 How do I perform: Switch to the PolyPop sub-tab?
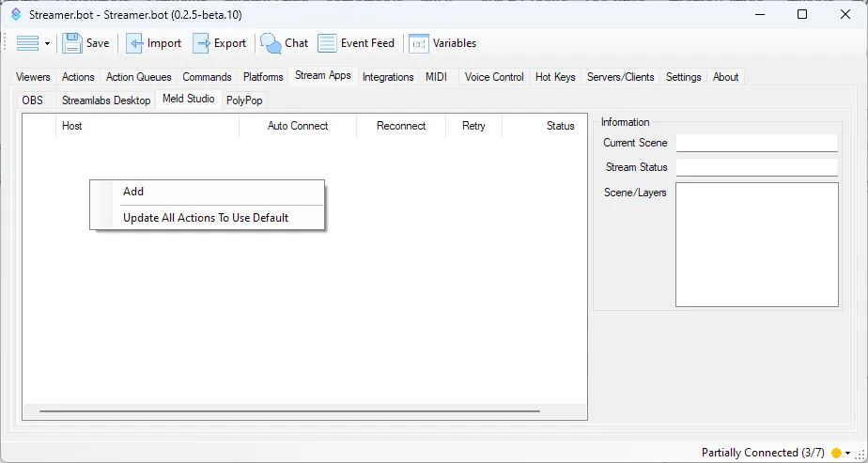[x=244, y=100]
